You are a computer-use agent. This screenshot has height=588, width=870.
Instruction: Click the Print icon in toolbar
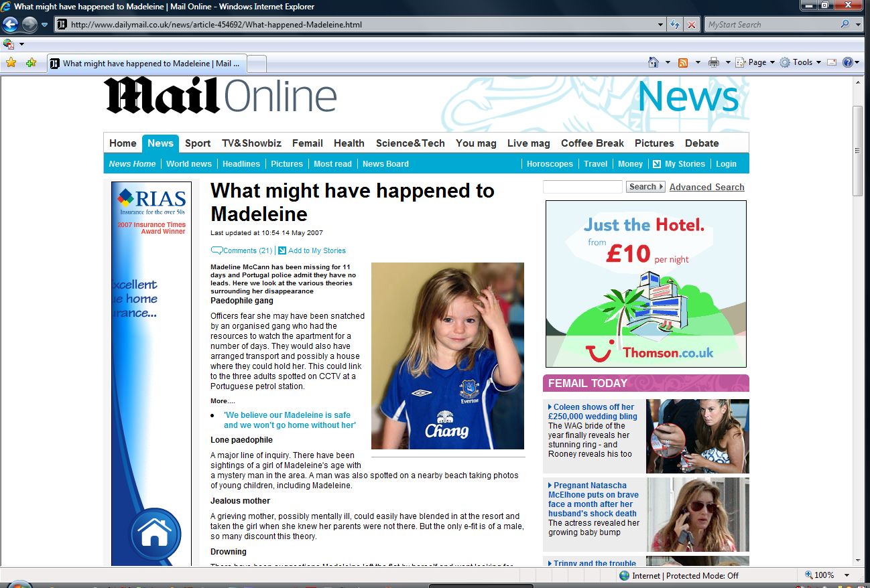(x=714, y=62)
